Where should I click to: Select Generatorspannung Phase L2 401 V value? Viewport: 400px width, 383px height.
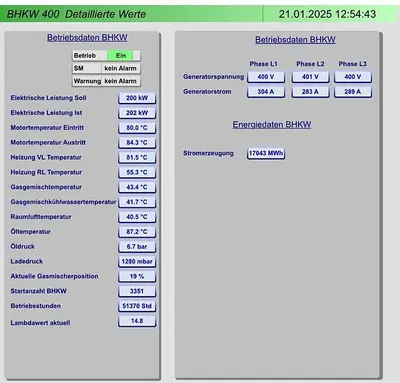tap(310, 77)
